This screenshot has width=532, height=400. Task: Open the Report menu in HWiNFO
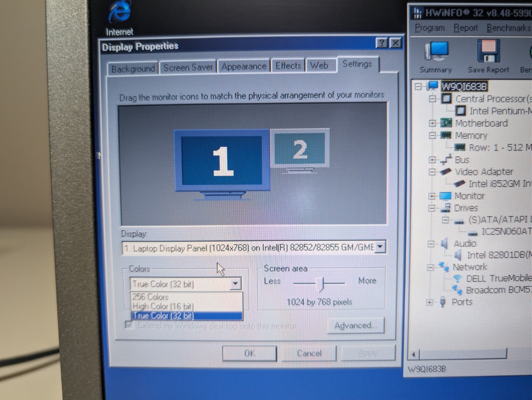pos(465,28)
